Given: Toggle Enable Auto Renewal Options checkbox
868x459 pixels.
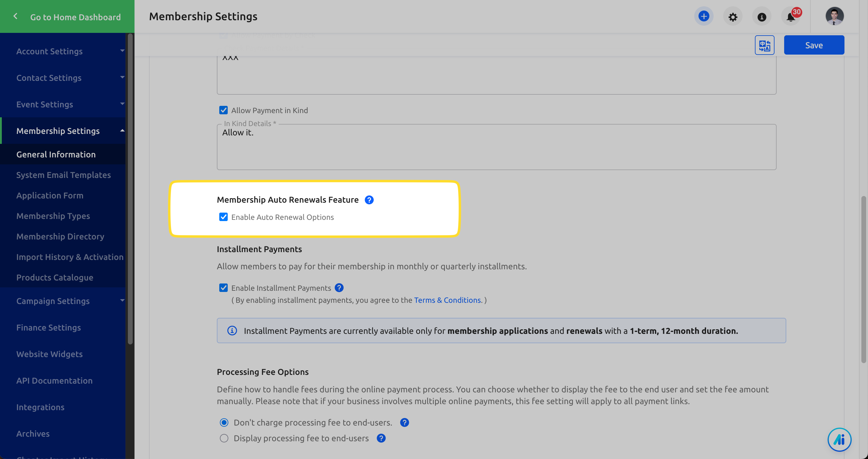Looking at the screenshot, I should coord(223,217).
